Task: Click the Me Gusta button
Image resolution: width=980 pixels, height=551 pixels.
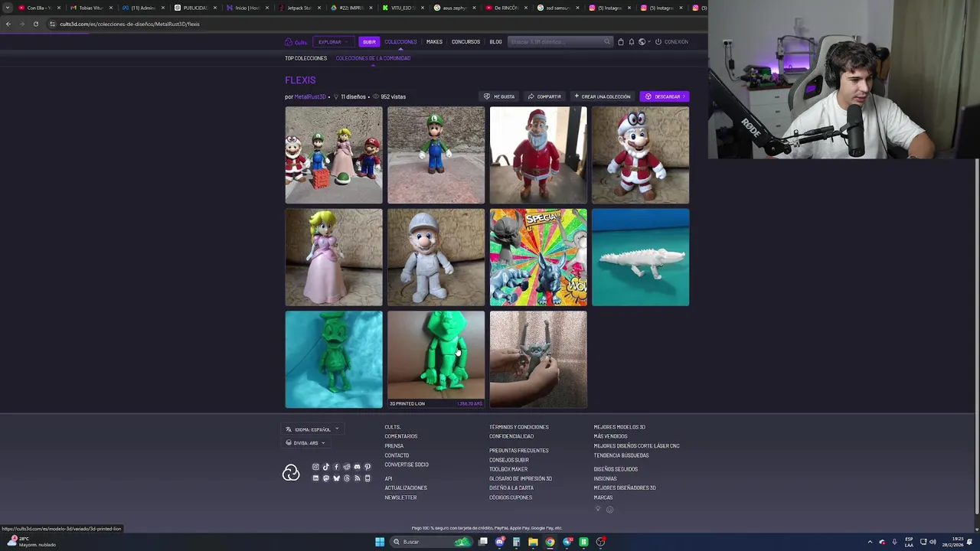Action: (499, 96)
